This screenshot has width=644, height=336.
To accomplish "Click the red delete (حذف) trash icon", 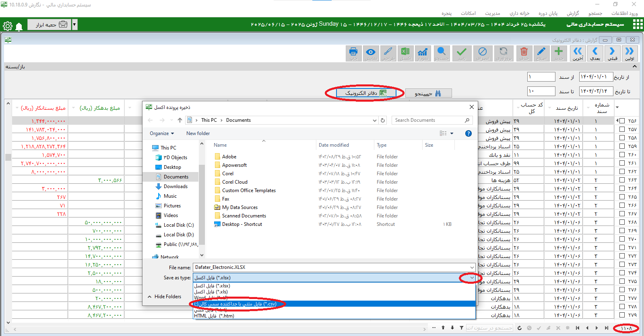I will (524, 53).
